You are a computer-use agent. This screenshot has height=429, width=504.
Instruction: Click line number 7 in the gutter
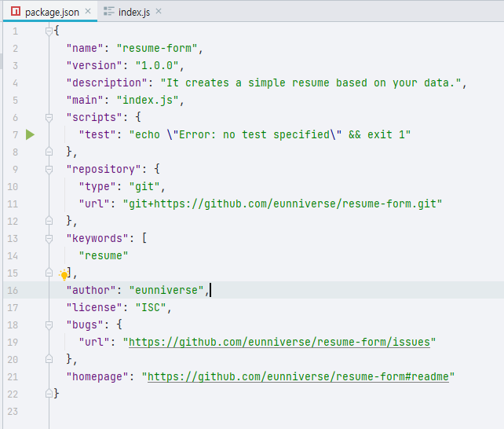(x=15, y=134)
